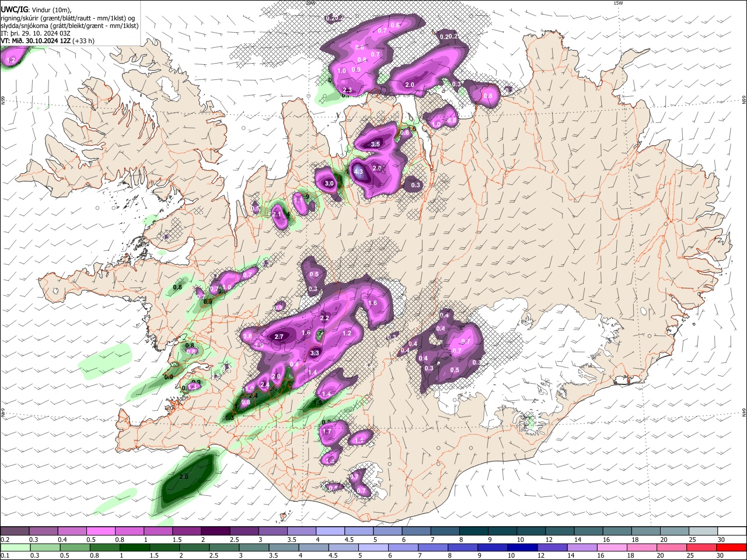Click the '20W' longitude label
The width and height of the screenshot is (747, 560).
tap(310, 2)
